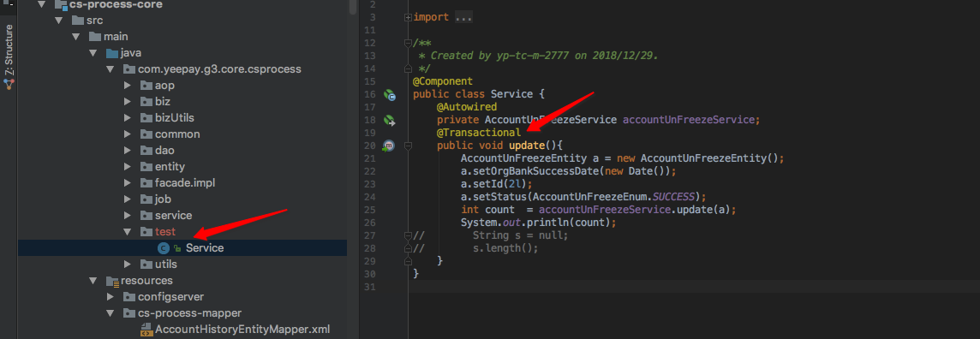The height and width of the screenshot is (339, 980).
Task: Click the facade.impl package icon
Action: click(146, 183)
